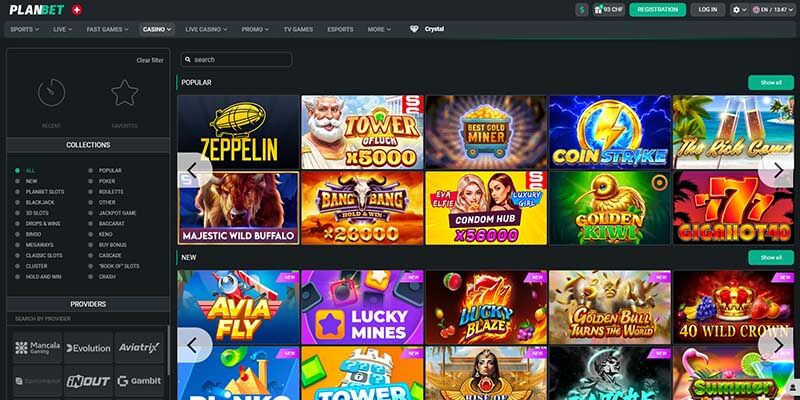Viewport: 800px width, 400px height.
Task: Click the Swiss flag icon next to logo
Action: point(77,10)
